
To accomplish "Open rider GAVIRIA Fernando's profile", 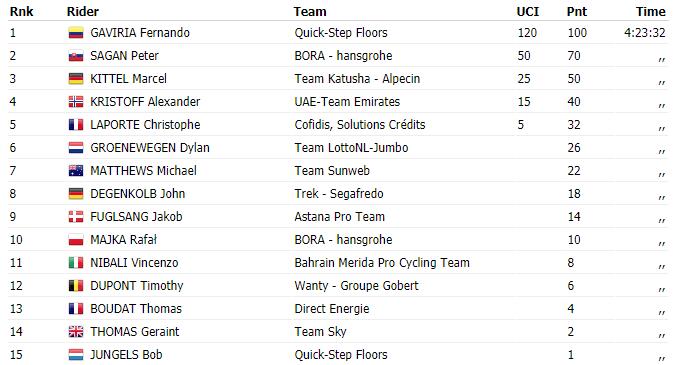I will (x=140, y=33).
